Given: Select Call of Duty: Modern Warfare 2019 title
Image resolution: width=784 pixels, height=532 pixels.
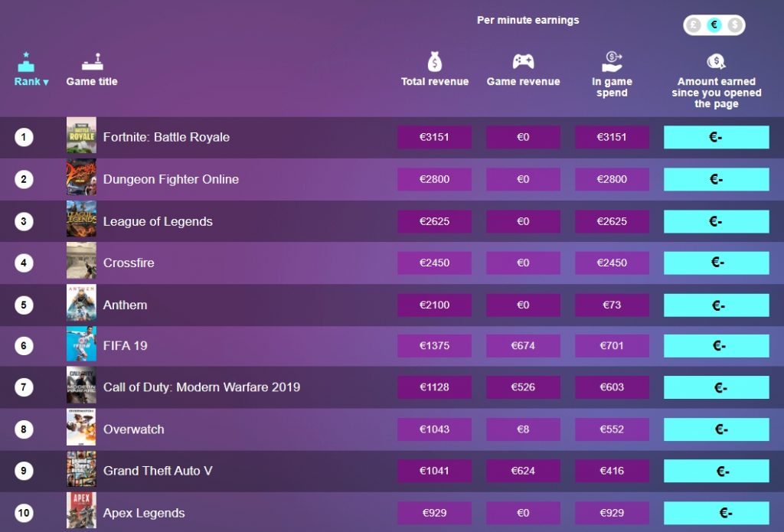Looking at the screenshot, I should (x=201, y=387).
